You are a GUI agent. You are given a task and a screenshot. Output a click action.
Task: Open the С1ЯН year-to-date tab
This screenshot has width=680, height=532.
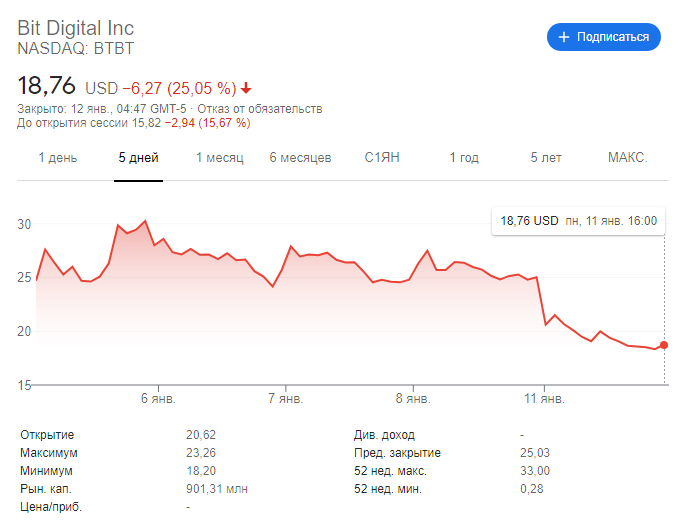coord(382,158)
